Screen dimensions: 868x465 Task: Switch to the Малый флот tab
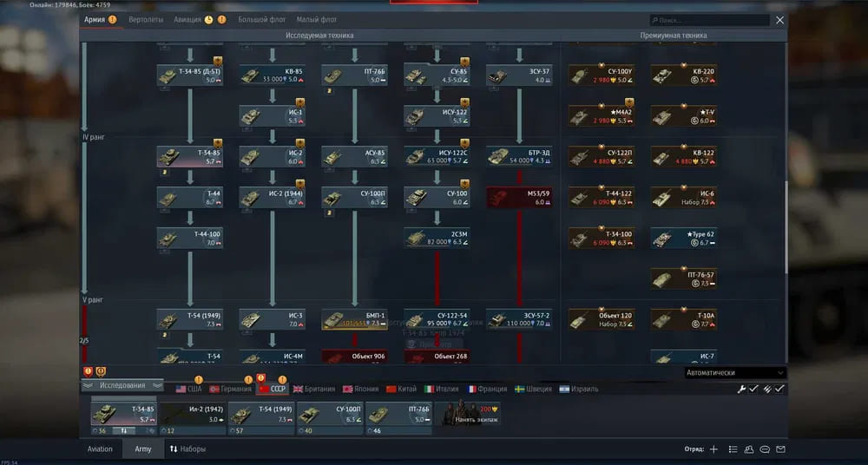coord(317,20)
